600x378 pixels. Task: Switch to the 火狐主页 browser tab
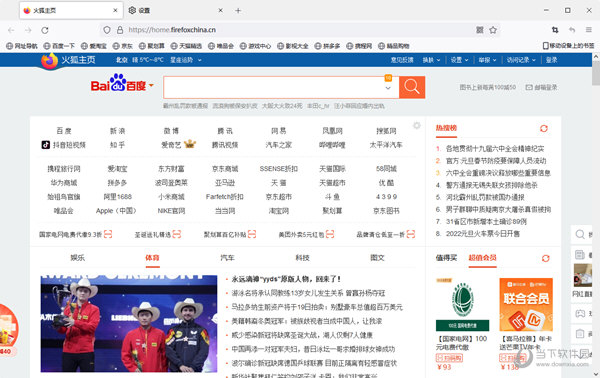click(71, 10)
